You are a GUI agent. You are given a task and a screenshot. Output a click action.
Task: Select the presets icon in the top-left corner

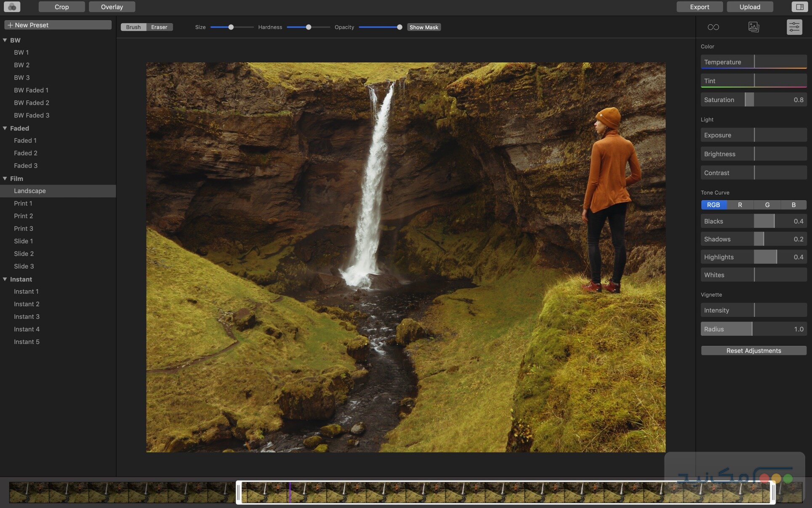[x=12, y=6]
